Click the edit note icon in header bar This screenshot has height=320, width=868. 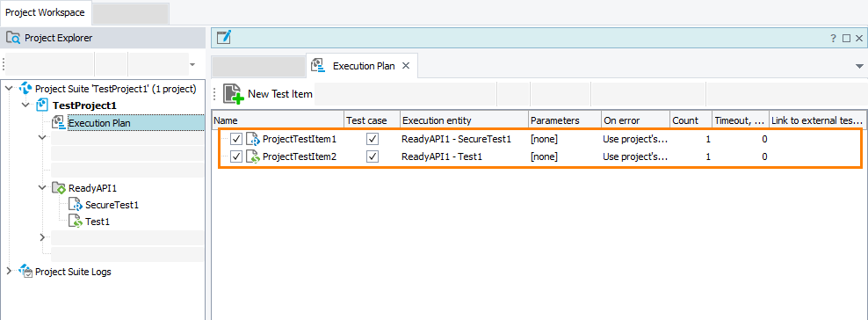(224, 38)
